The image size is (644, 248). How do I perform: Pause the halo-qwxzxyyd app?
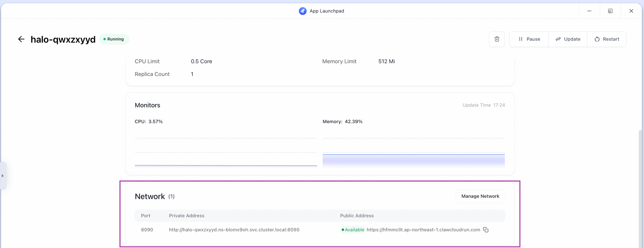529,39
